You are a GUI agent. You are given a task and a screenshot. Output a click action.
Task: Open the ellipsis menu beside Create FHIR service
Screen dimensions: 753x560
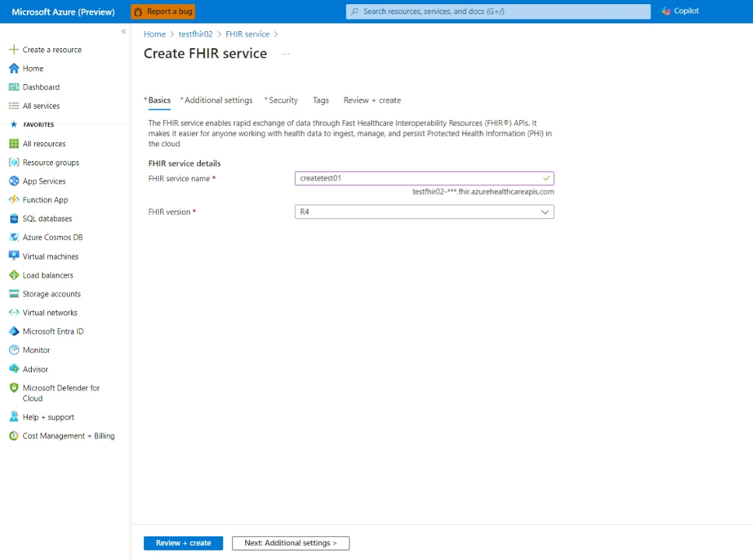(285, 53)
